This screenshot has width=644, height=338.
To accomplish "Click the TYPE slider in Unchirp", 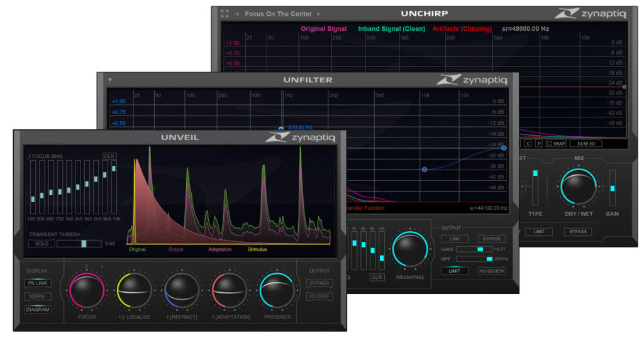I will click(535, 187).
